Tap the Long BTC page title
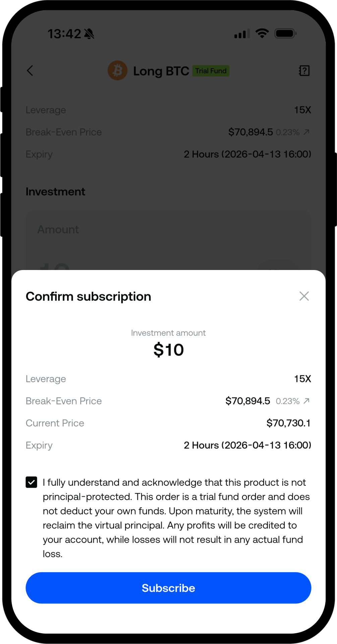This screenshot has width=337, height=644. point(161,71)
